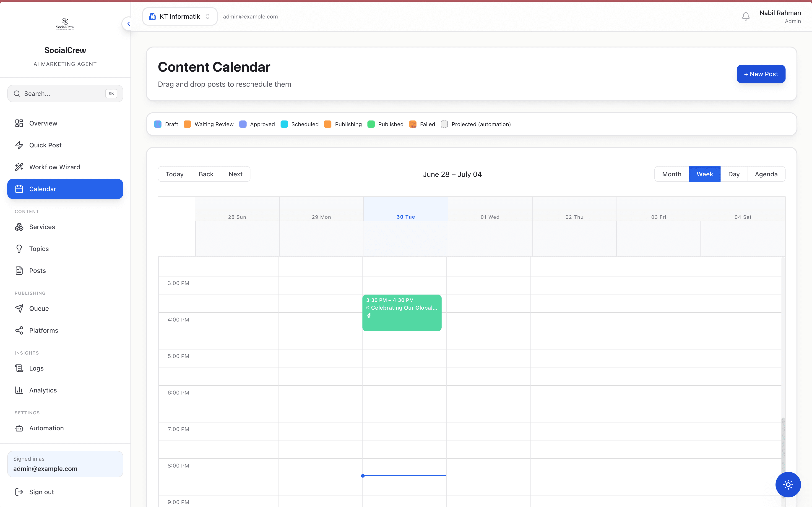Image resolution: width=812 pixels, height=507 pixels.
Task: Advance to the Next week
Action: pyautogui.click(x=235, y=174)
